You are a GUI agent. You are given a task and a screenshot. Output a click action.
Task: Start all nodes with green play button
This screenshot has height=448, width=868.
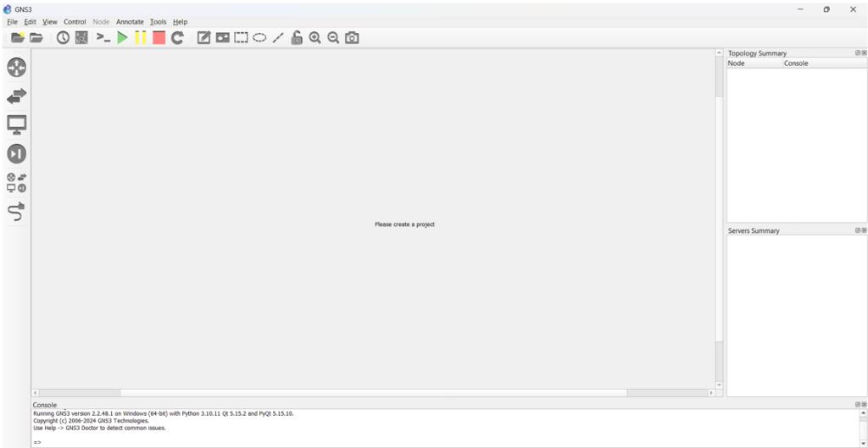click(x=122, y=37)
